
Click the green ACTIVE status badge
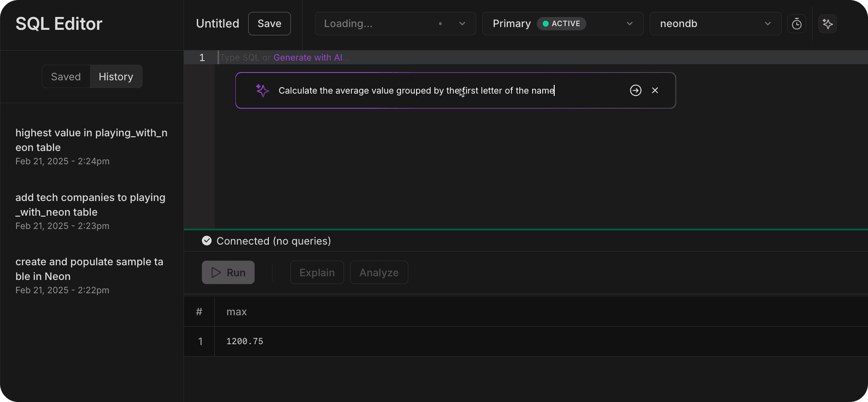click(561, 24)
